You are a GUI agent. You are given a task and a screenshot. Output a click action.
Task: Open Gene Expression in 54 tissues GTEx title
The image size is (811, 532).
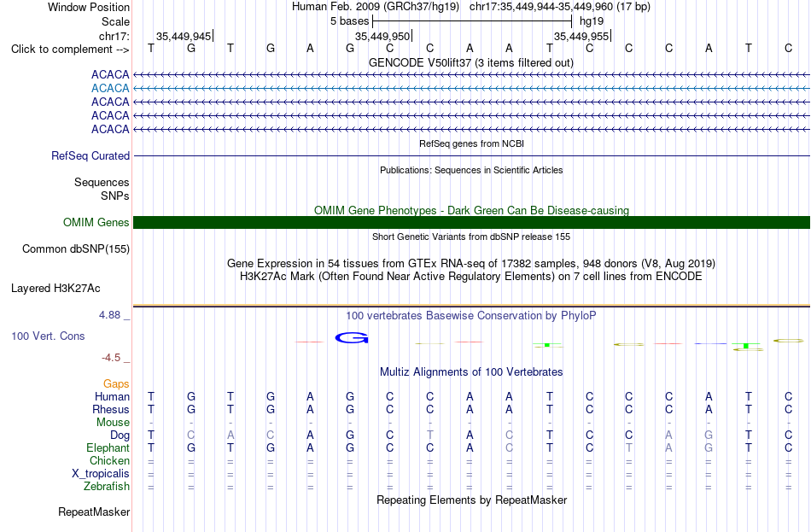[471, 263]
